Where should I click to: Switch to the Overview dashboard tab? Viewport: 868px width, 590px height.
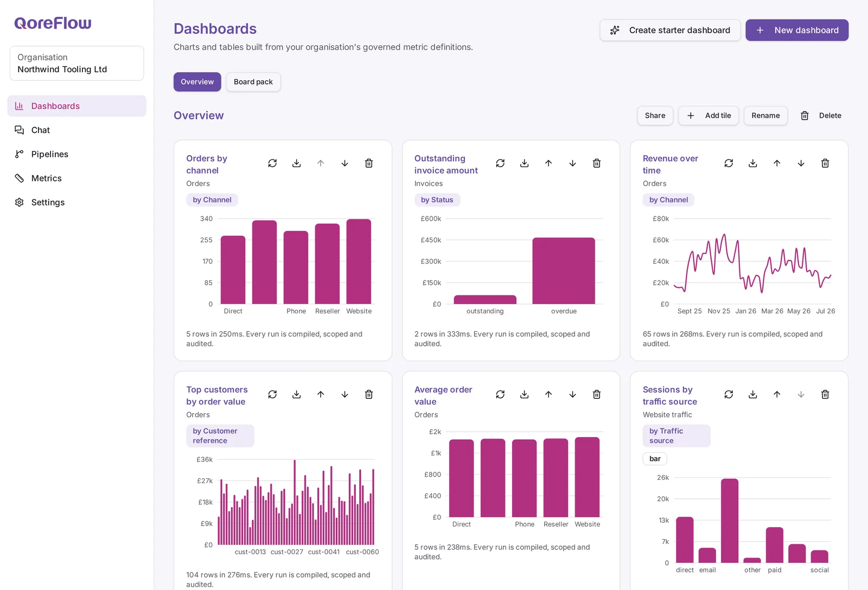[x=197, y=82]
